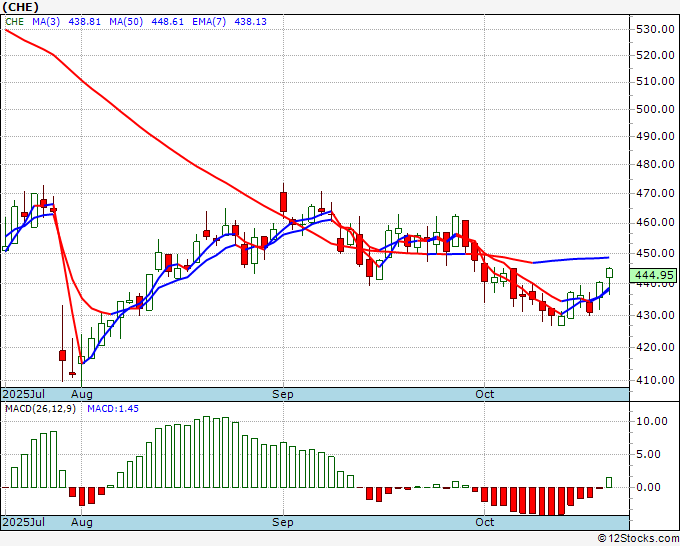This screenshot has width=680, height=546.
Task: Click the 480.00 price axis label
Action: (x=654, y=165)
